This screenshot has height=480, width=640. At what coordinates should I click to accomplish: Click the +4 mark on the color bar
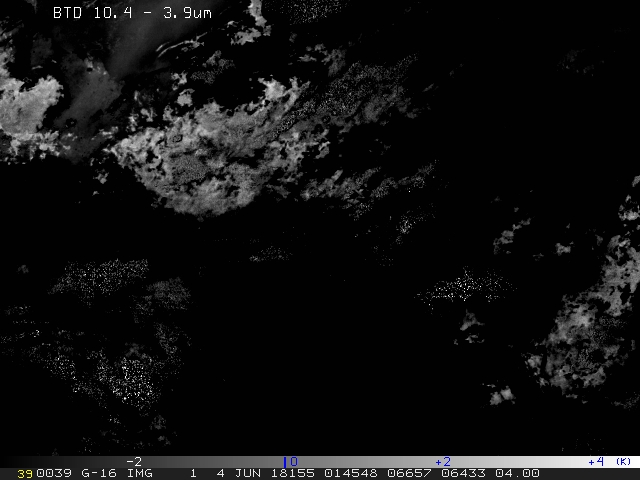[x=596, y=461]
